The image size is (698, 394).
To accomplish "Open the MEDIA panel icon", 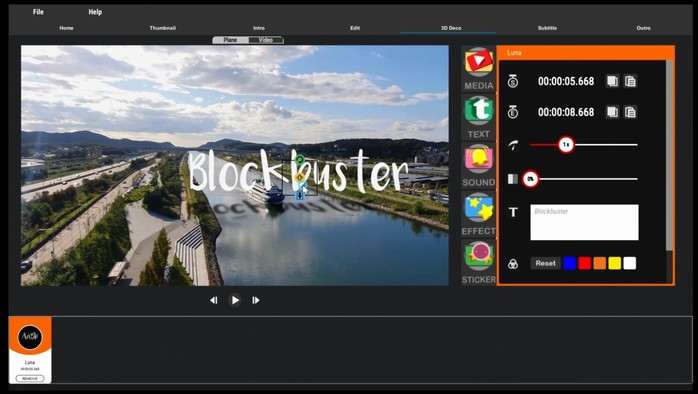I will (479, 68).
